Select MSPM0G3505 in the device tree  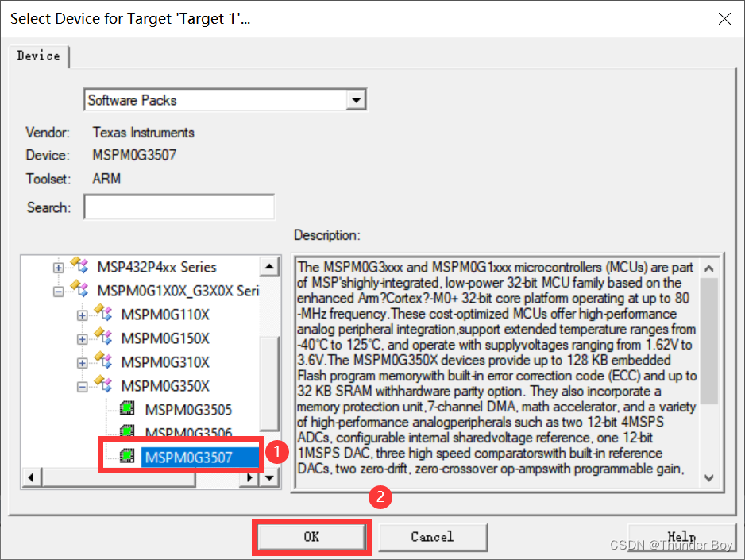188,409
